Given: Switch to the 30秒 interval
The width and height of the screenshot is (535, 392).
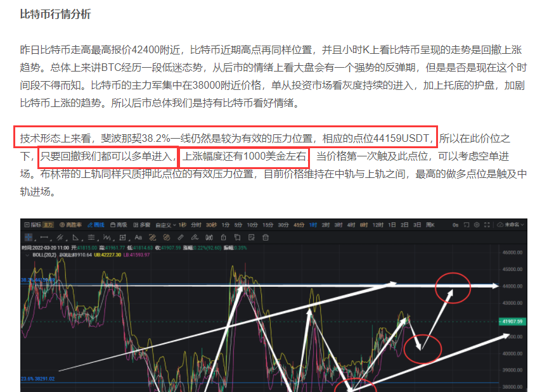Looking at the screenshot, I should pos(211,225).
